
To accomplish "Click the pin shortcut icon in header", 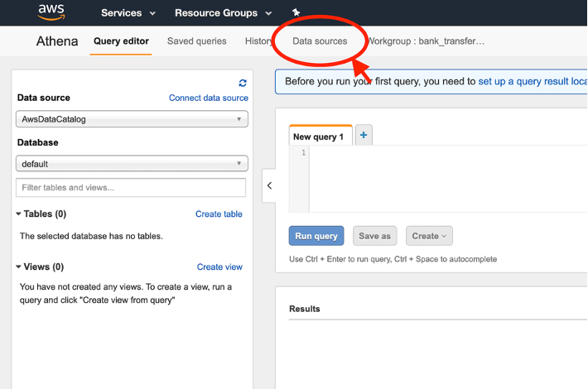I will click(x=296, y=12).
